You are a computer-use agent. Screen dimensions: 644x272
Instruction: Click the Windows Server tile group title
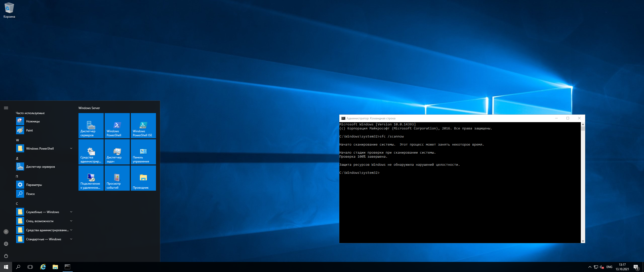(89, 108)
